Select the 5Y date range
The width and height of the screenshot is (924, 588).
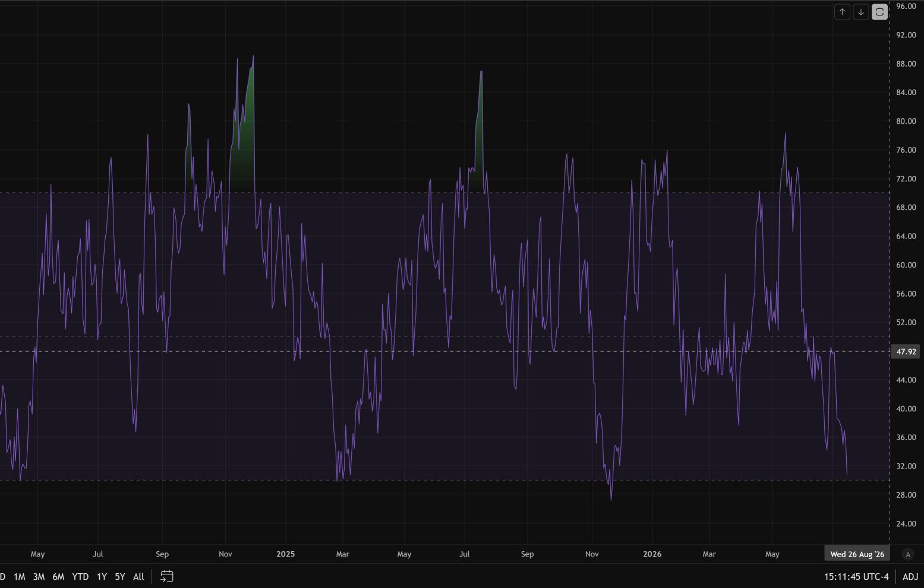click(120, 577)
